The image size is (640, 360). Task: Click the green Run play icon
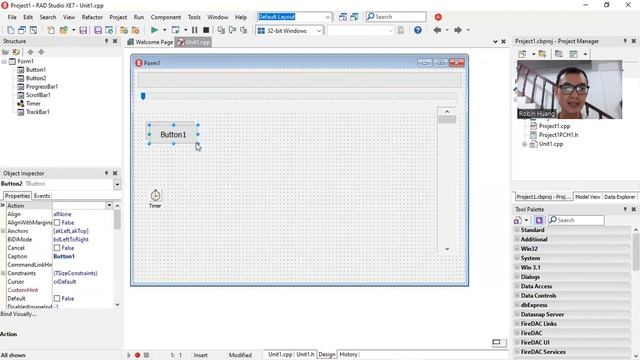(x=154, y=30)
